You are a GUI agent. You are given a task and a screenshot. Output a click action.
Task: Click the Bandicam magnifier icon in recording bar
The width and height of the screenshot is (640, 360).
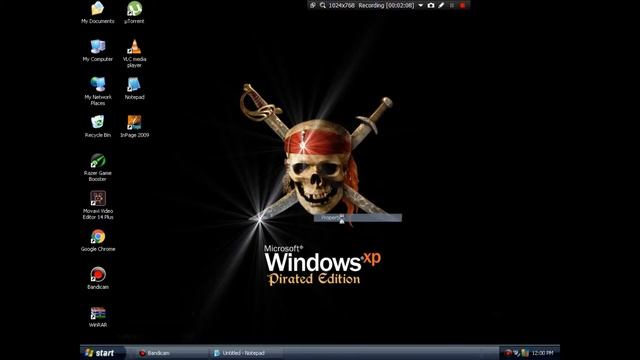point(322,5)
